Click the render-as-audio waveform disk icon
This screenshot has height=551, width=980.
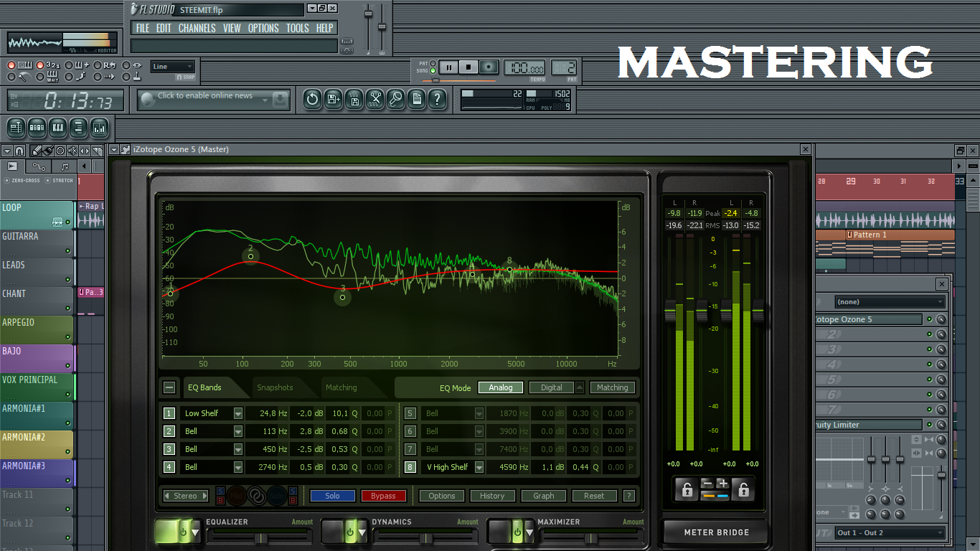point(354,99)
